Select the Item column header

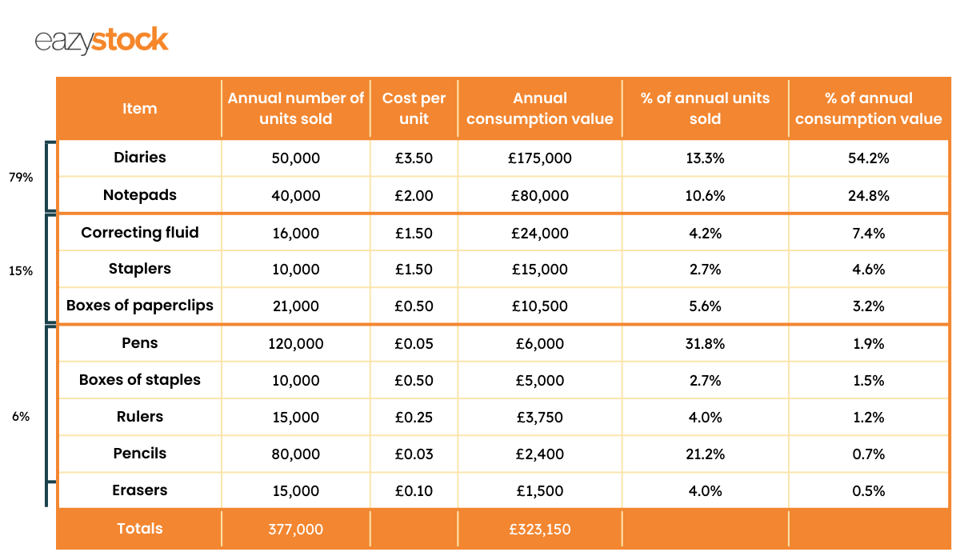click(x=140, y=109)
